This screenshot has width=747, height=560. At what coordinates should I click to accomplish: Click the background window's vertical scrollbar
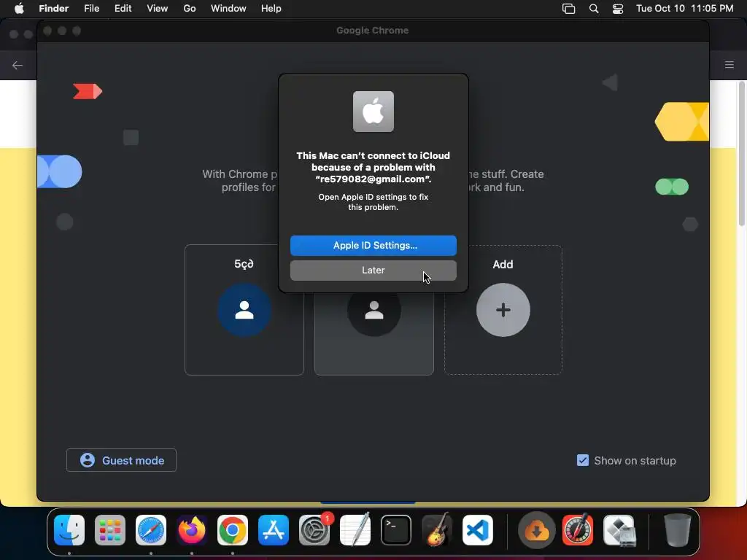741,154
